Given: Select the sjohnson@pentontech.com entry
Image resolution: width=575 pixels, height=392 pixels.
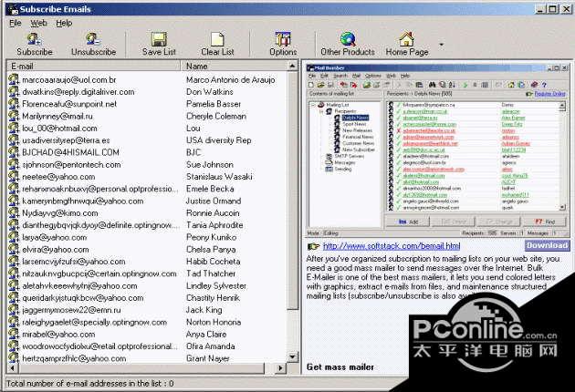Looking at the screenshot, I should 71,164.
